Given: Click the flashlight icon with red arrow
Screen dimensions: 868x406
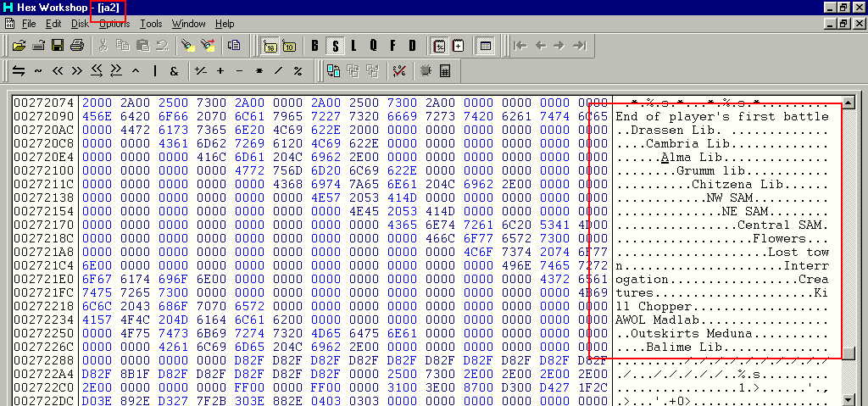Looking at the screenshot, I should pos(208,46).
